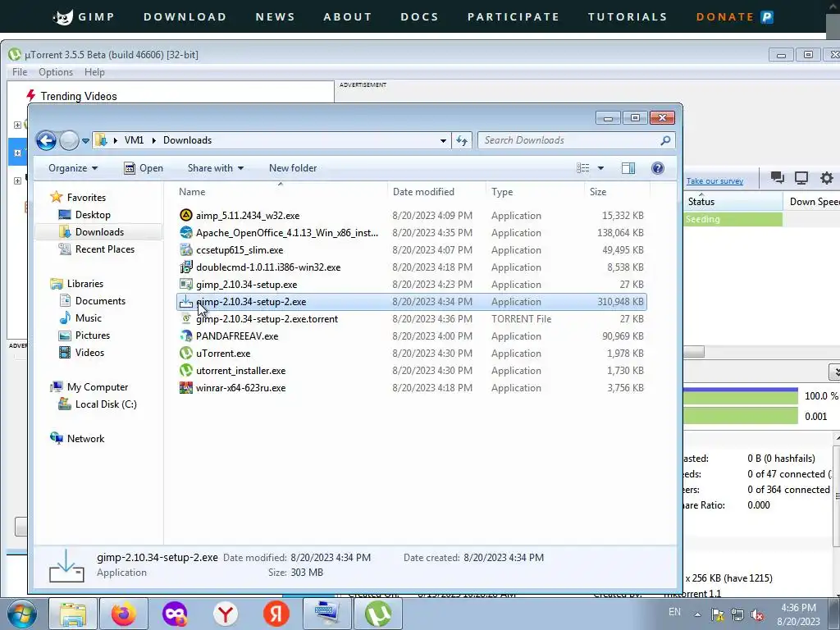This screenshot has height=630, width=840.
Task: Click the DONATE link on GIMP site
Action: 725,17
